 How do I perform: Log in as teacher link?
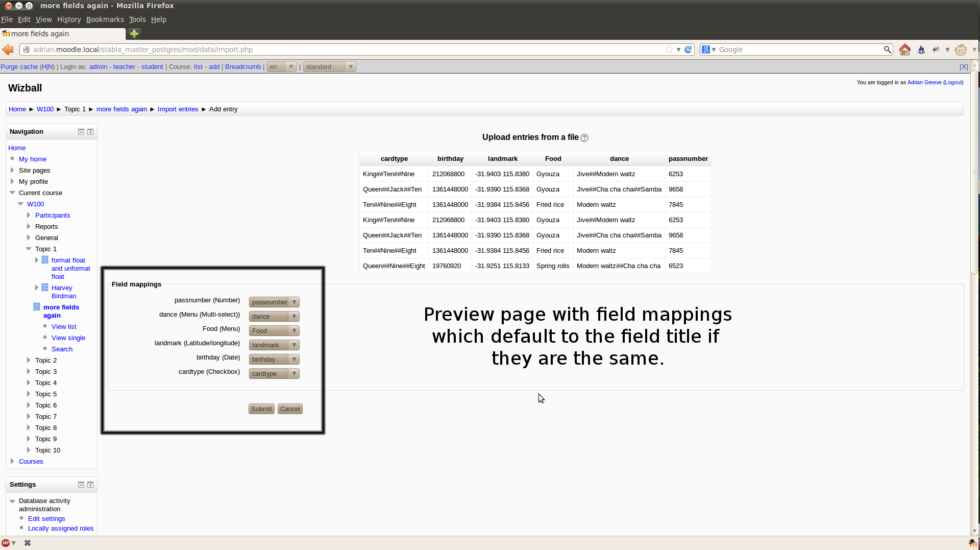[x=125, y=67]
